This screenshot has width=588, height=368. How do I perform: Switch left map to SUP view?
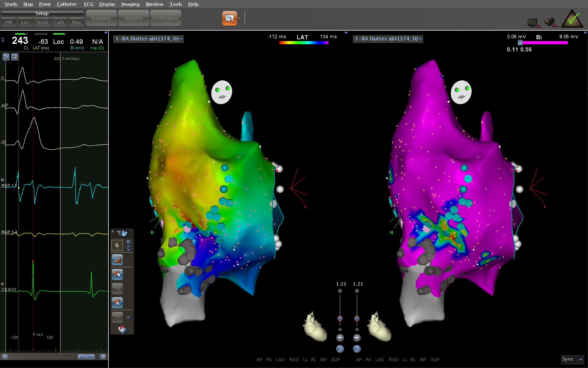pyautogui.click(x=335, y=359)
